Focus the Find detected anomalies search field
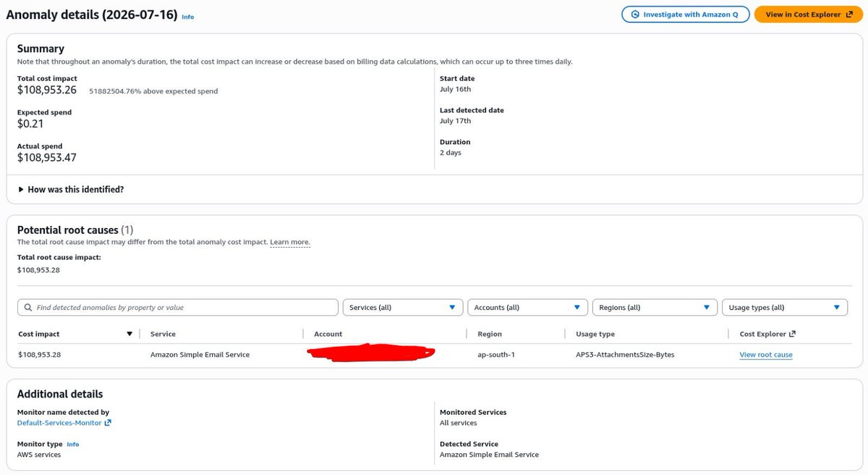The image size is (868, 475). (178, 307)
